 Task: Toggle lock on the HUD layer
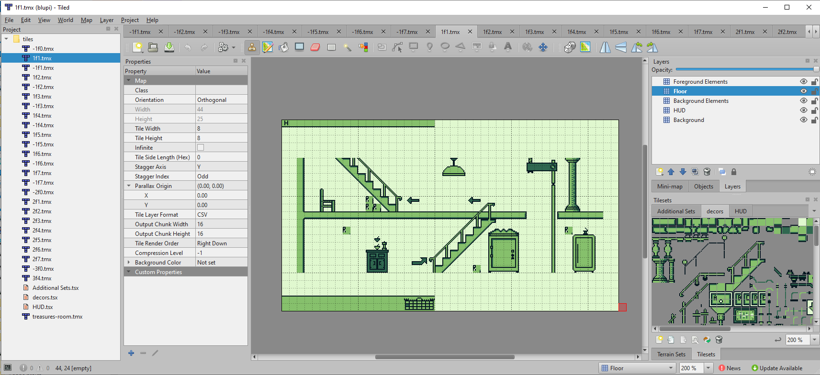814,110
